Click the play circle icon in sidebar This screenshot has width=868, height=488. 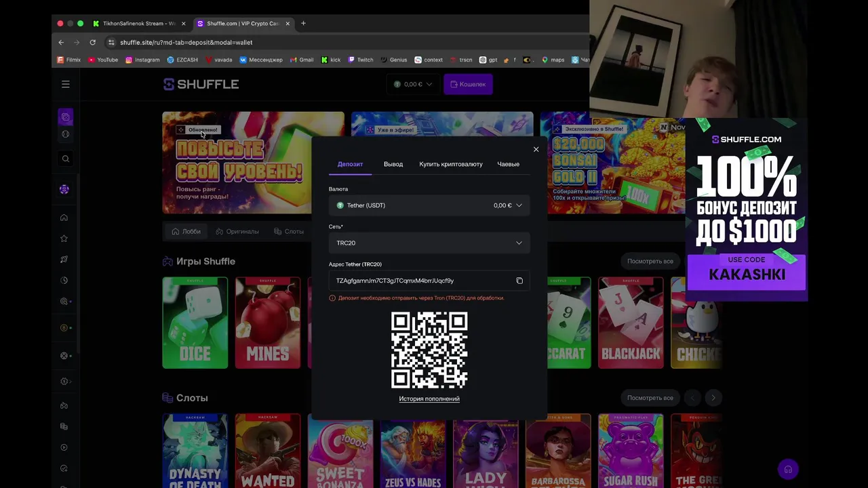coord(64,447)
